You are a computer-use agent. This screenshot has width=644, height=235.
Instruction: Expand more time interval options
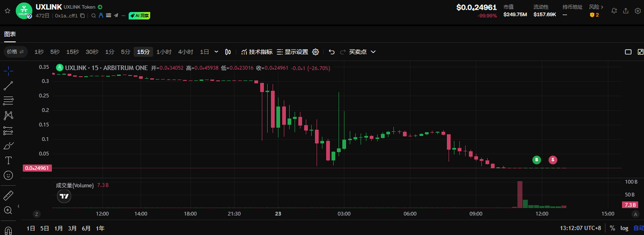(216, 52)
